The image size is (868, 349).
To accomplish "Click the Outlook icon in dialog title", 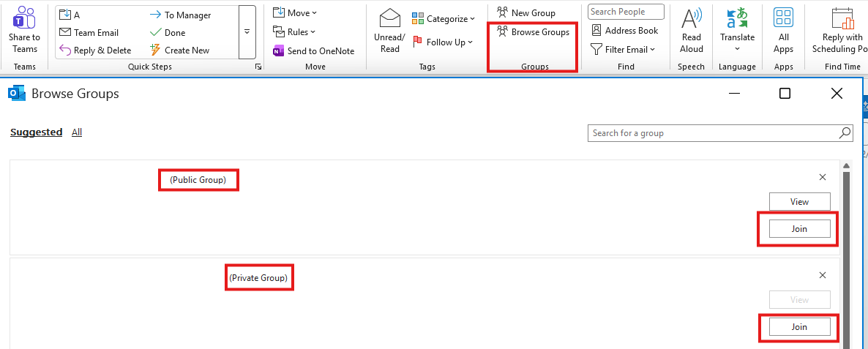I will click(17, 94).
